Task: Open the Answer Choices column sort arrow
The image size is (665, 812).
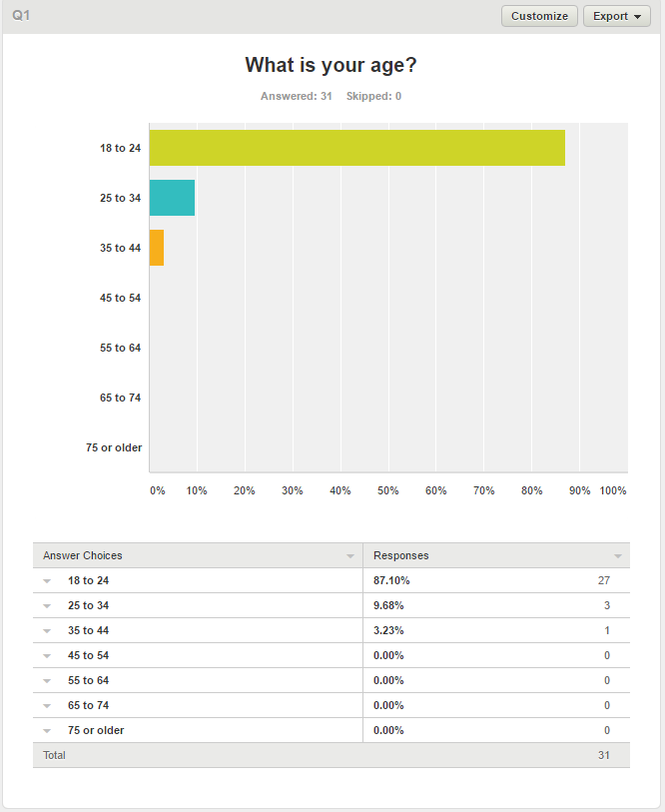Action: [350, 556]
